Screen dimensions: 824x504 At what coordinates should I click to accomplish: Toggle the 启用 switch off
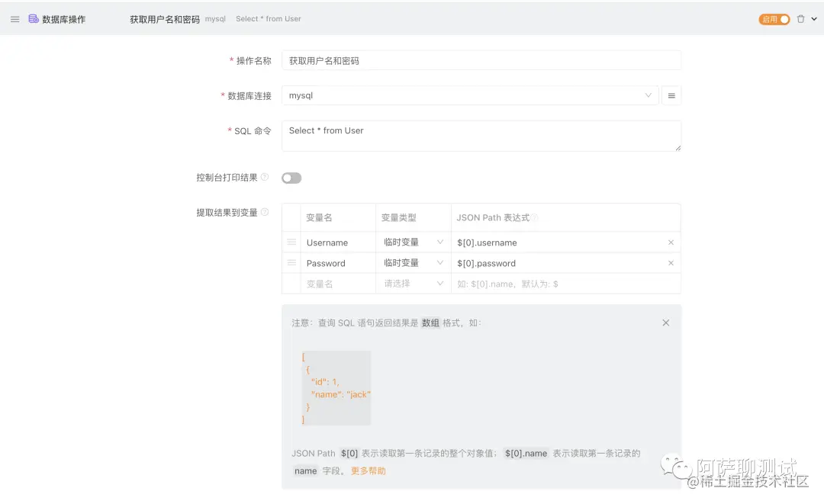click(774, 18)
